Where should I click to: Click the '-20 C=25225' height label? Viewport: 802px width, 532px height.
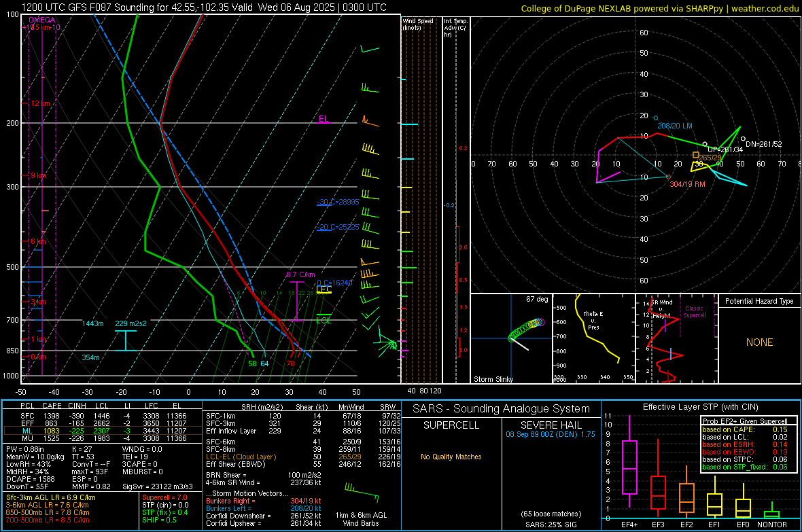[338, 227]
